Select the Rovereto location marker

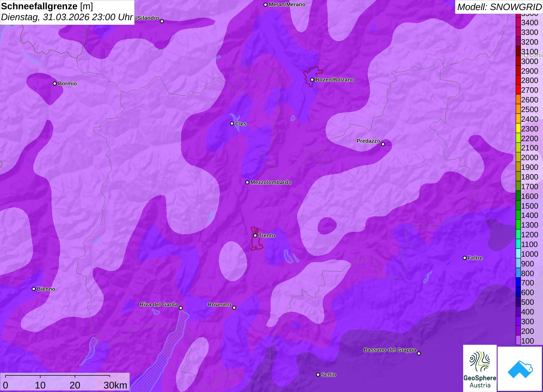234,308
